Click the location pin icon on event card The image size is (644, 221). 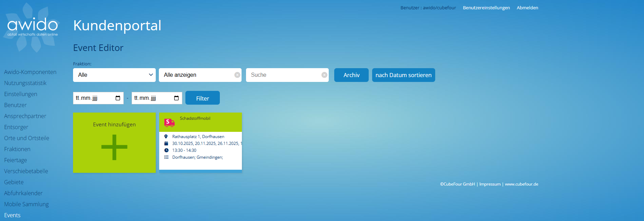click(166, 137)
